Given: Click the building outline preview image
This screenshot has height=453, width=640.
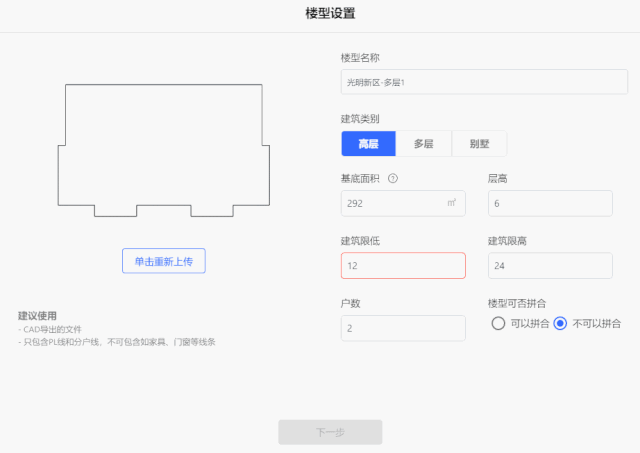Looking at the screenshot, I should [x=164, y=150].
